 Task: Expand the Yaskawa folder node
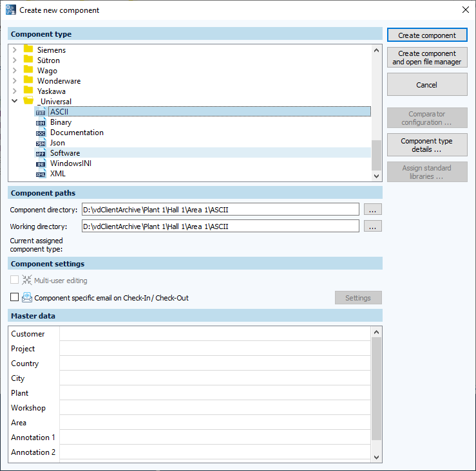click(x=15, y=91)
